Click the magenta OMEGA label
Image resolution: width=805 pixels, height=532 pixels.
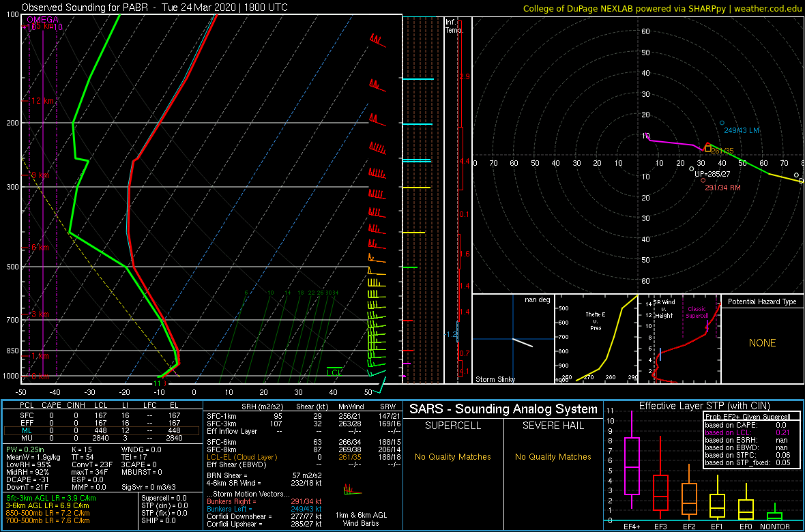(42, 20)
